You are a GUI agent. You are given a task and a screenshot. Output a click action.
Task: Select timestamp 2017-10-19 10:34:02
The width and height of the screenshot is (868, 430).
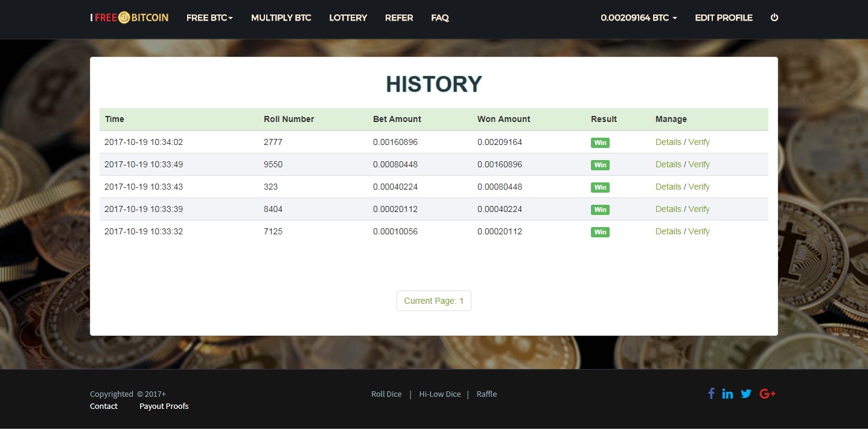144,142
